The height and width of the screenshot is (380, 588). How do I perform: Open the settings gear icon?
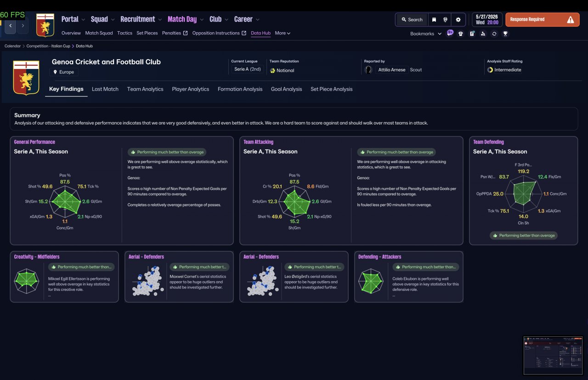(458, 20)
